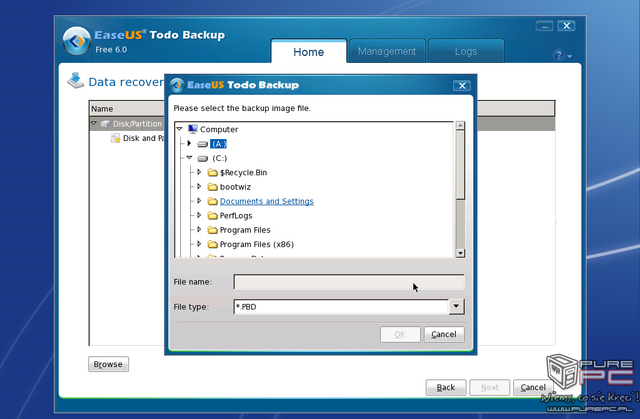Select the bootwiz folder name
The height and width of the screenshot is (419, 640).
(x=235, y=187)
